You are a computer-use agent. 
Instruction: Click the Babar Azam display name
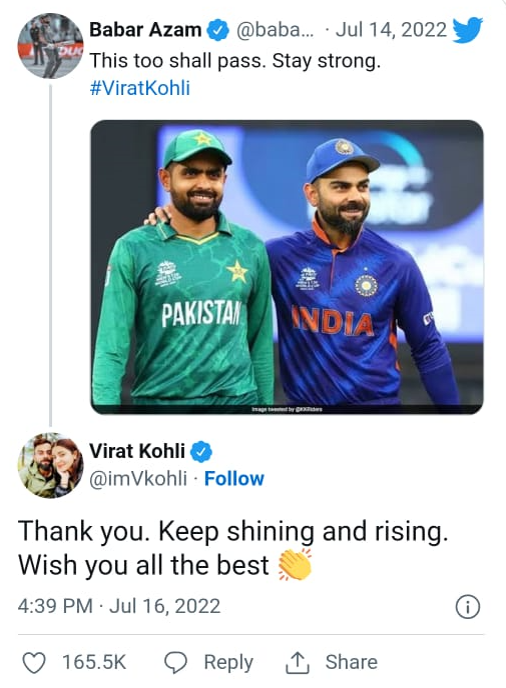coord(146,30)
